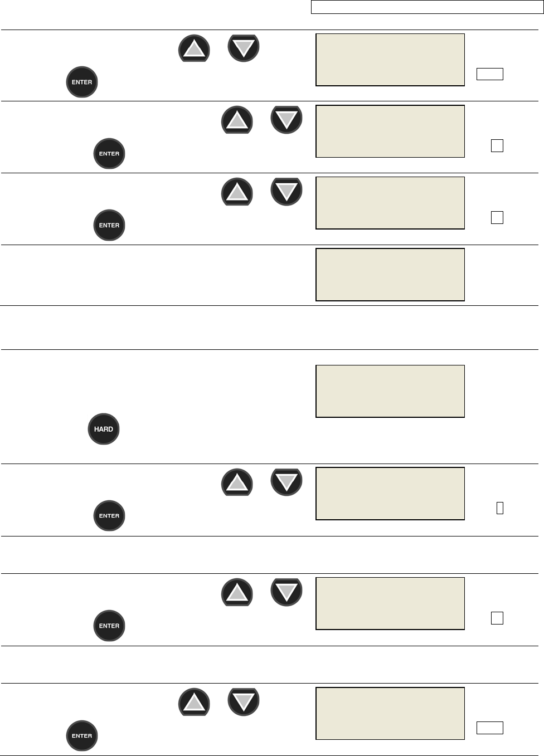The height and width of the screenshot is (756, 544).
Task: Click the display panel beside the HARD button
Action: click(x=390, y=391)
